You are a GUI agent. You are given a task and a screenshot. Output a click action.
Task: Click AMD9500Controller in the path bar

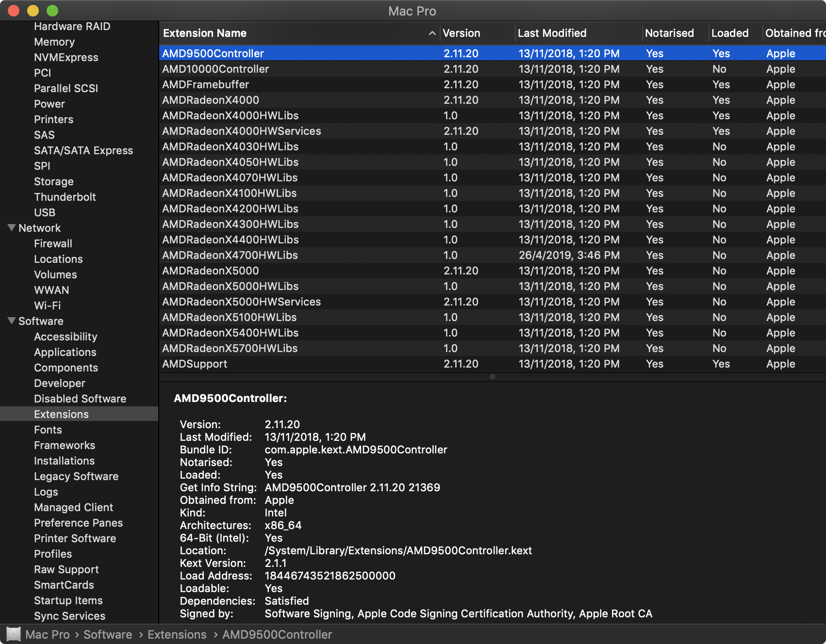click(x=277, y=634)
